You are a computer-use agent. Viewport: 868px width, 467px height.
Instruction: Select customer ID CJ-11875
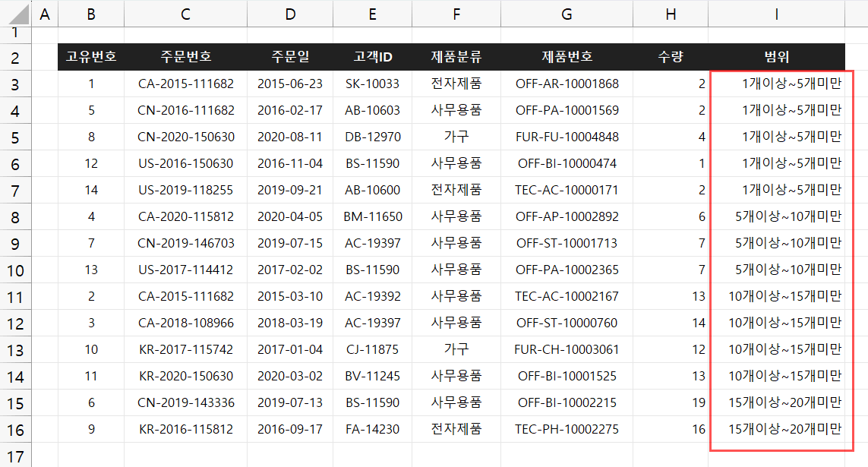pyautogui.click(x=373, y=350)
